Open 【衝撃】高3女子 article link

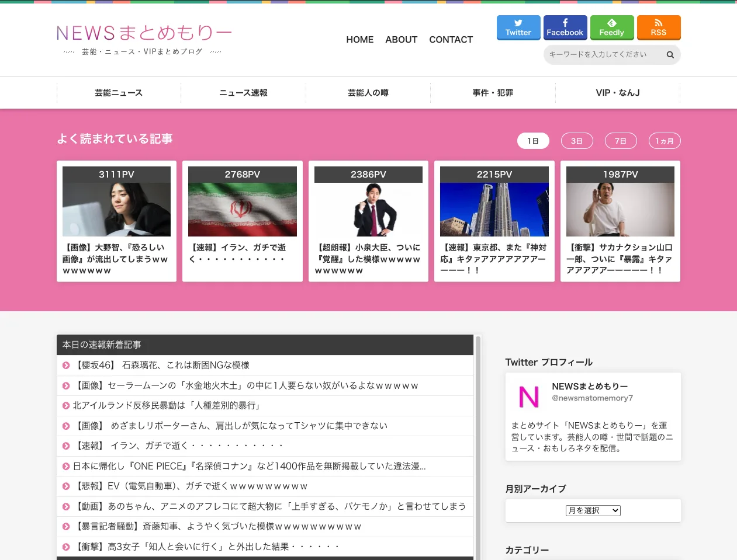point(206,547)
